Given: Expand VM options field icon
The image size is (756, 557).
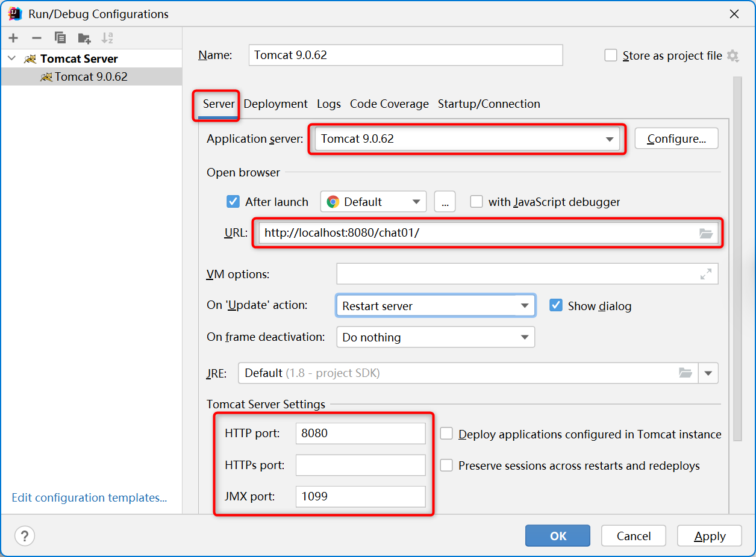Looking at the screenshot, I should 706,274.
